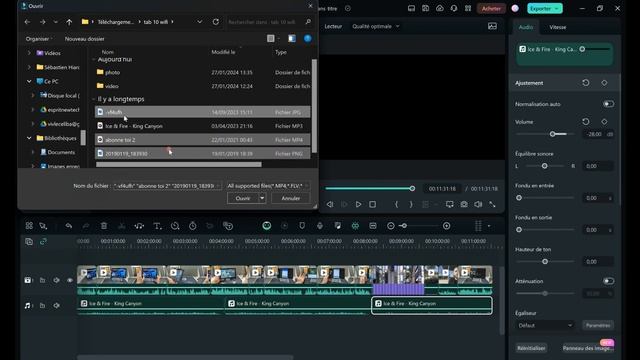Click the image display icon above preview
Screen dimensions: 640x360
click(493, 26)
